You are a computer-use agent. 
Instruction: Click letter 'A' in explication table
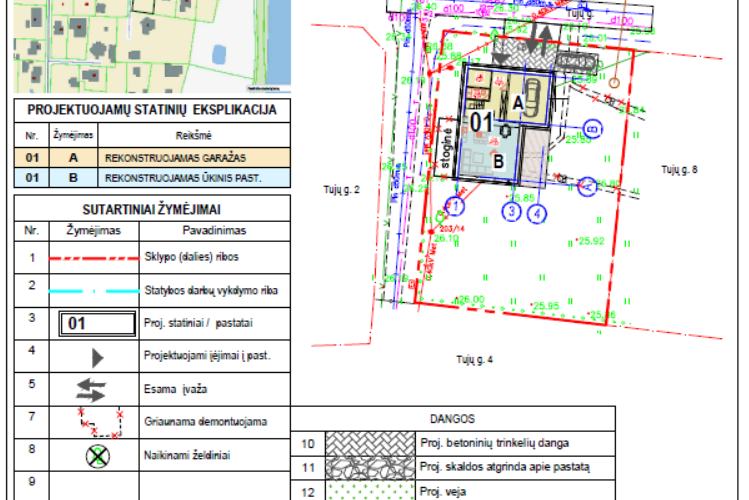click(73, 158)
